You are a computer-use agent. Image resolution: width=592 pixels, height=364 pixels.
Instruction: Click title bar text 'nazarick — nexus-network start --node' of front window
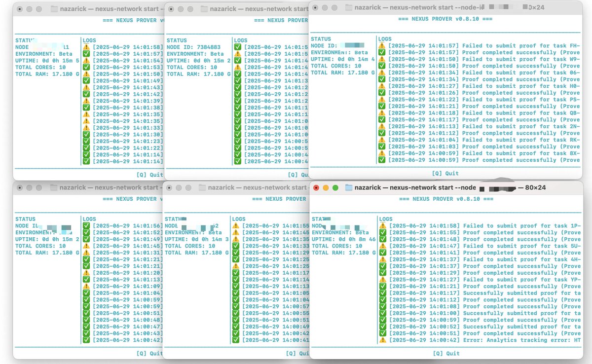click(x=416, y=188)
